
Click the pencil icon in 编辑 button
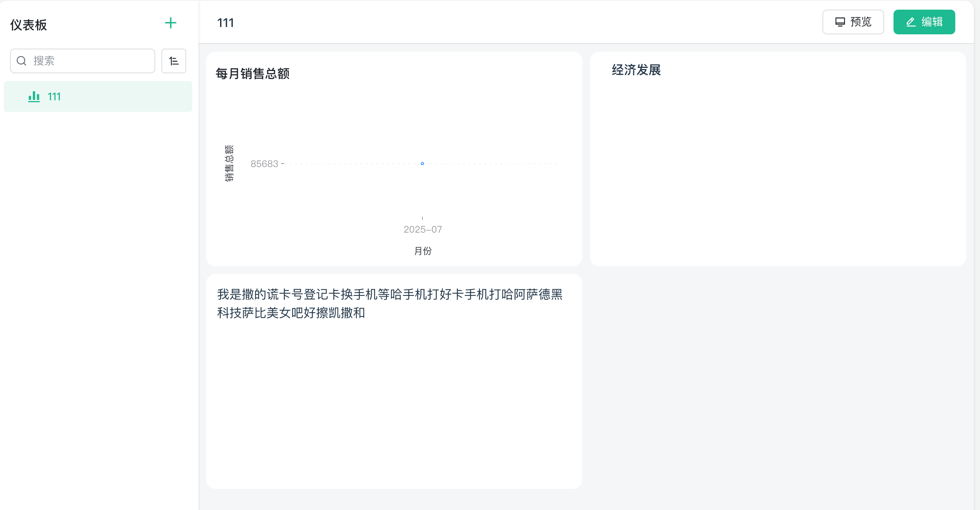pos(911,22)
